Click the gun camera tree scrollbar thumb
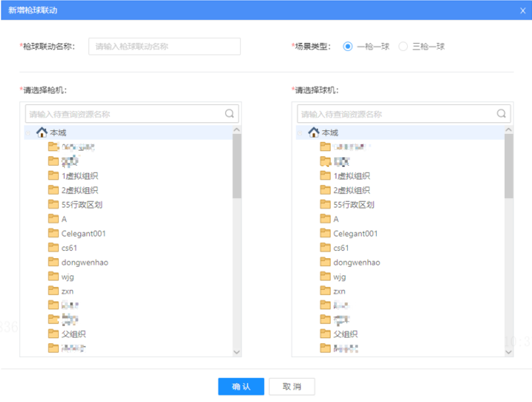The image size is (532, 402). pos(237,166)
